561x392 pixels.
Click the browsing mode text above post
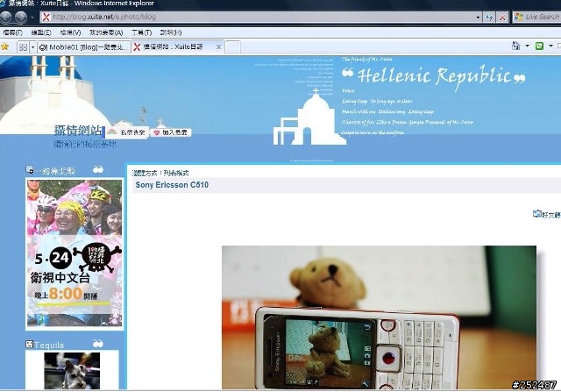coord(160,173)
